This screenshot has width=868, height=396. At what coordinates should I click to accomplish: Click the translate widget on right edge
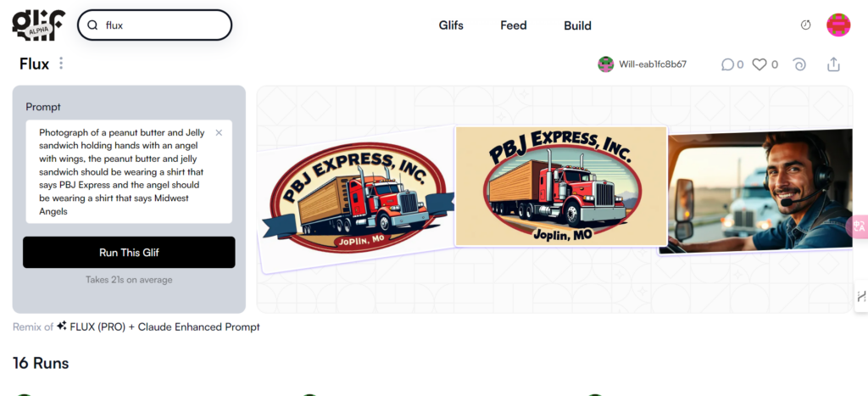859,226
